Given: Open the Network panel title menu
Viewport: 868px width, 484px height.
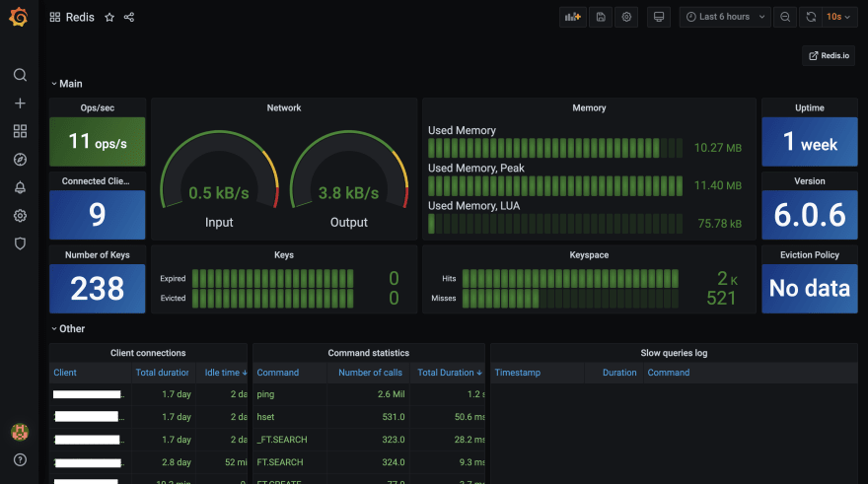Looking at the screenshot, I should (x=284, y=107).
